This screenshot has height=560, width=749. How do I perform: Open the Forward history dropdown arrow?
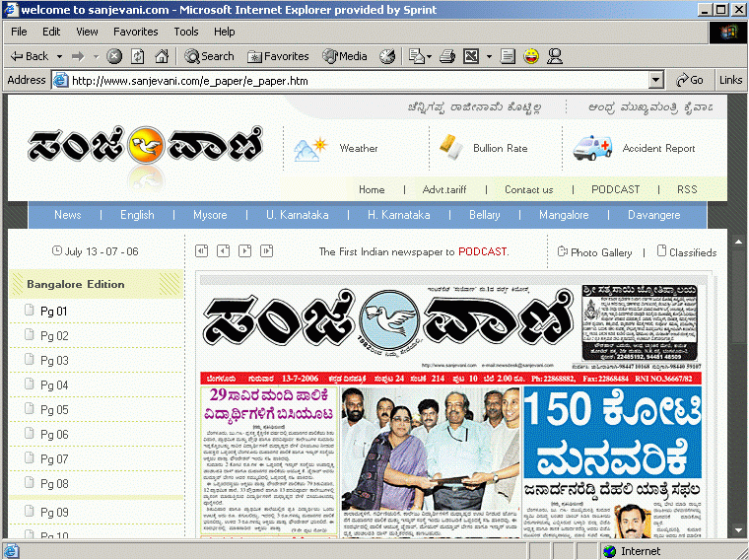(96, 56)
